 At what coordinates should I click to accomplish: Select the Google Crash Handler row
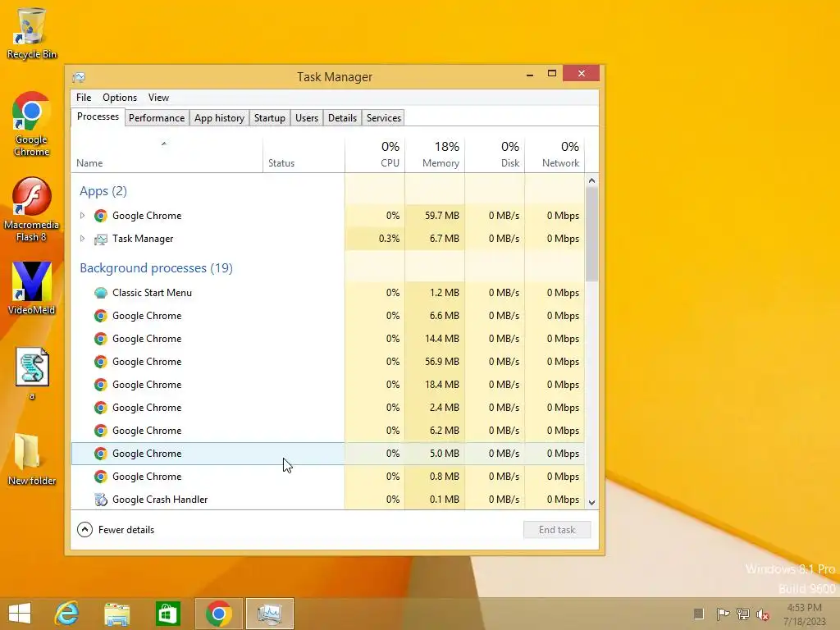tap(328, 500)
